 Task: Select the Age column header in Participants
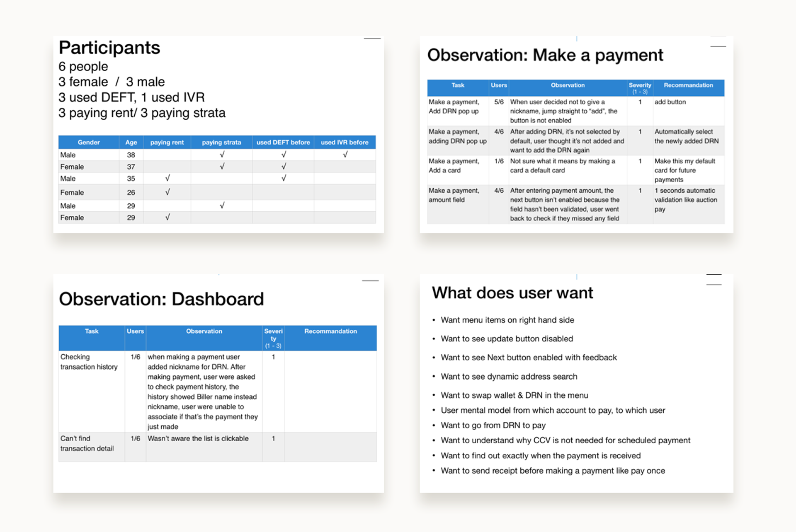click(x=131, y=142)
